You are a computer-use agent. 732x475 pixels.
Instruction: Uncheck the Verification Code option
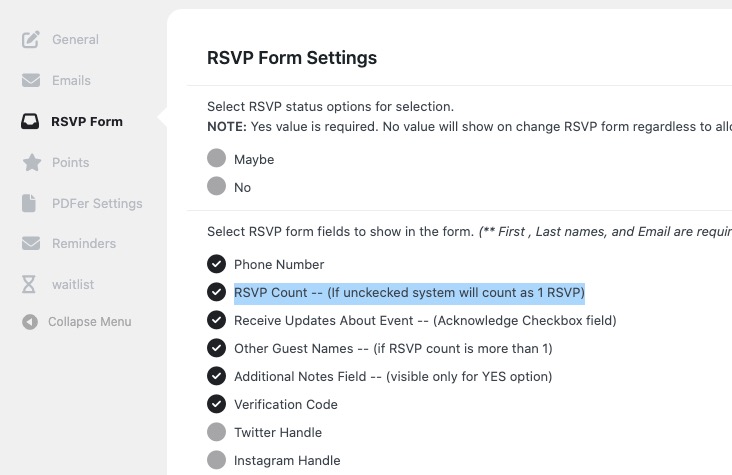[x=217, y=404]
